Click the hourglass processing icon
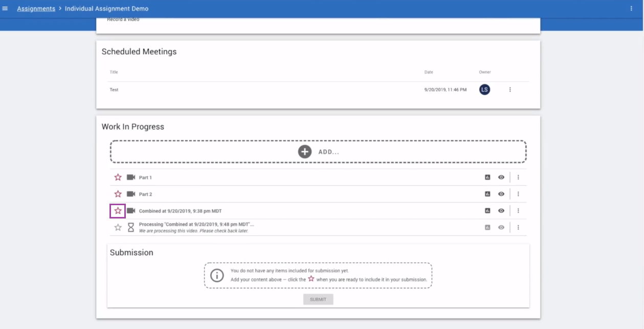The width and height of the screenshot is (644, 329). pos(131,227)
